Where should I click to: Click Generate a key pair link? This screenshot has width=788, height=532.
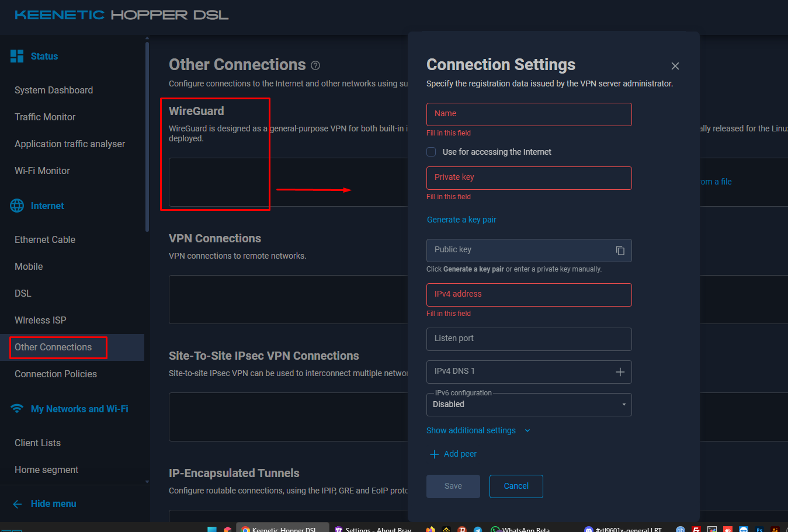[461, 220]
